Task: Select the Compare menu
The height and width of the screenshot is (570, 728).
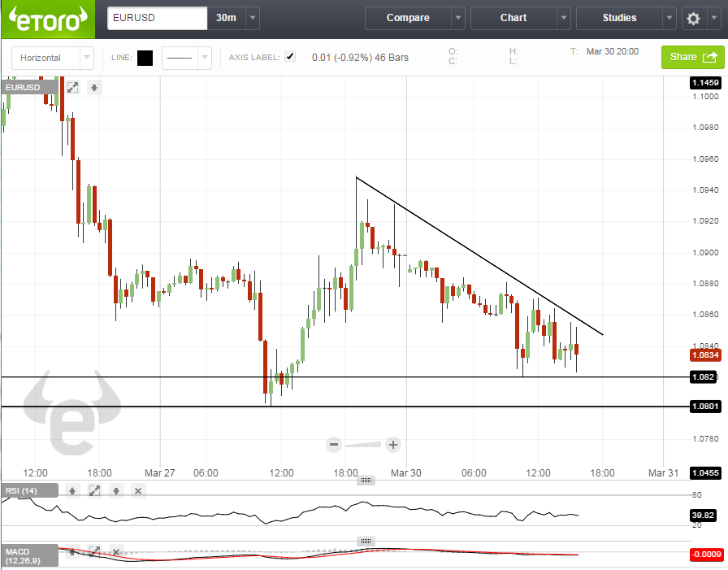Action: click(x=408, y=18)
